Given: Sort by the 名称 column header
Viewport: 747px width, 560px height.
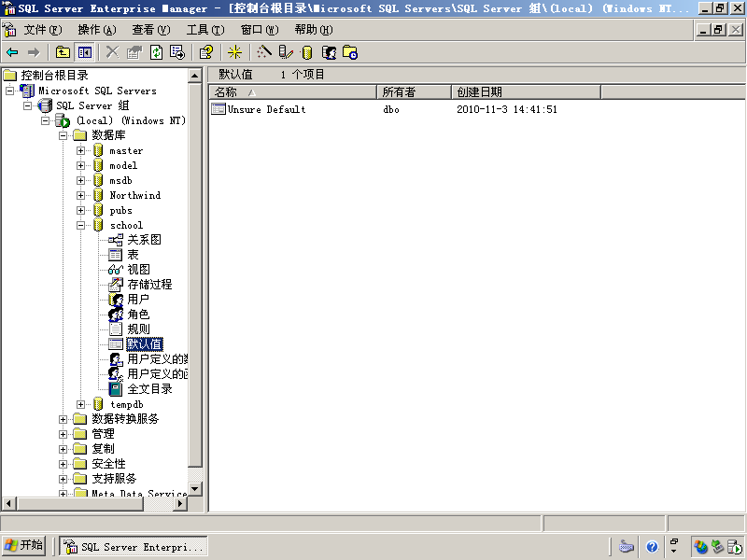Looking at the screenshot, I should pos(293,91).
